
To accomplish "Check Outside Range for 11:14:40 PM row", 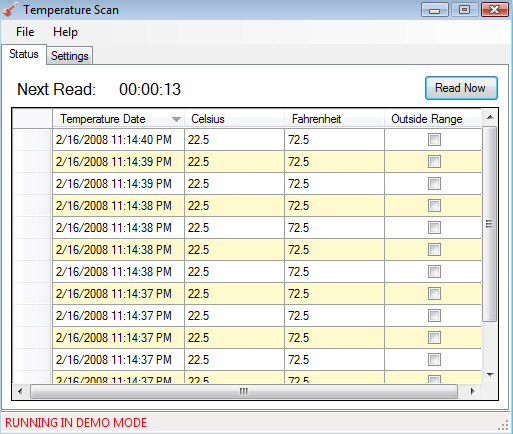I will 434,140.
